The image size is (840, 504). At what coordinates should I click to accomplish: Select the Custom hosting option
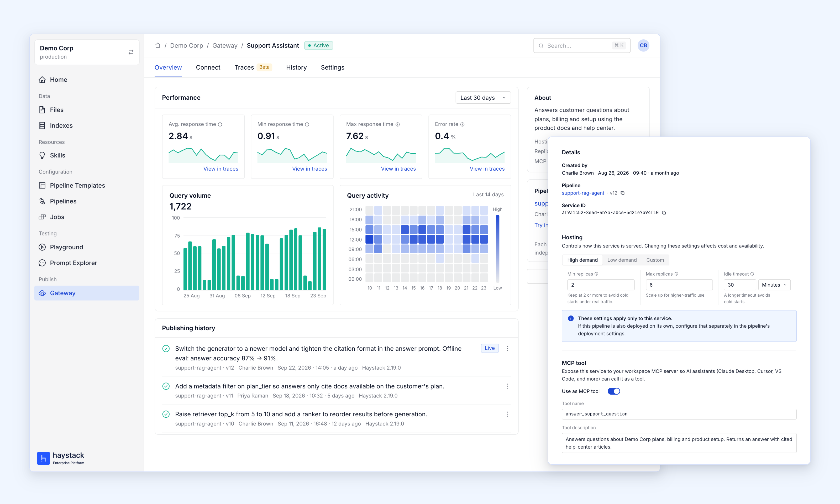[x=655, y=260]
